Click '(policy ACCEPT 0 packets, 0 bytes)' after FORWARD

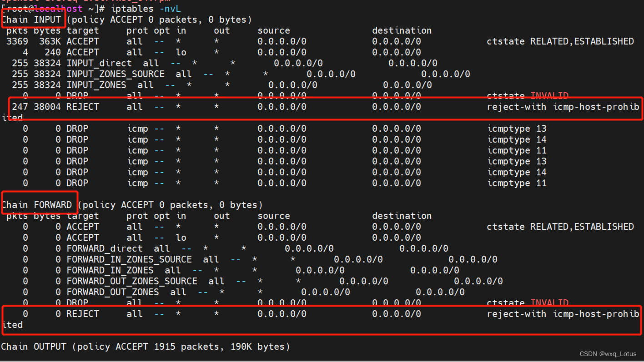point(170,205)
